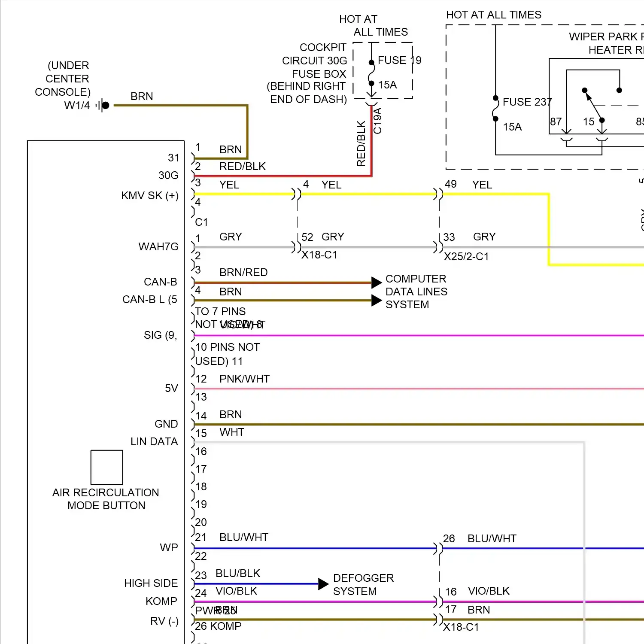Click the WHT label at pin 15
Image resolution: width=644 pixels, height=644 pixels.
click(232, 432)
